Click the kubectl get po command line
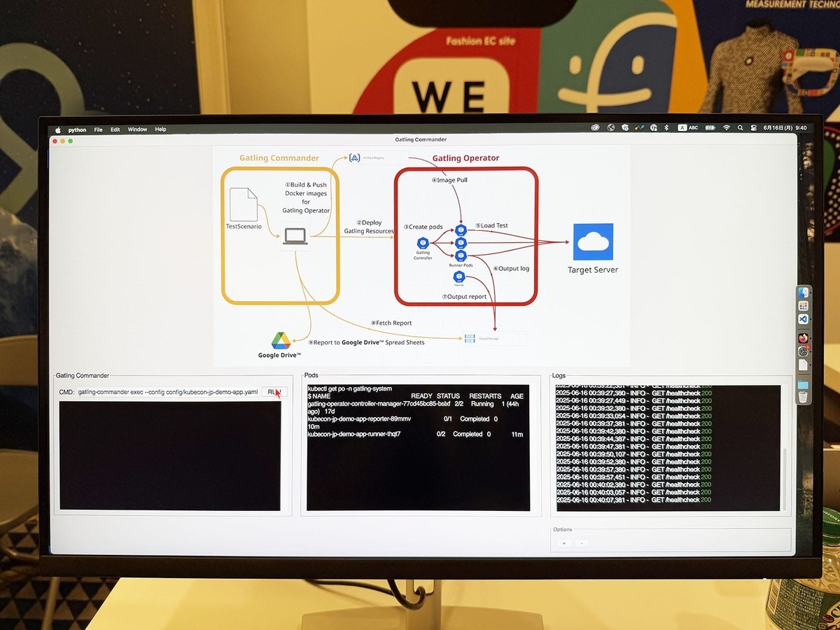The width and height of the screenshot is (840, 630). tap(350, 388)
